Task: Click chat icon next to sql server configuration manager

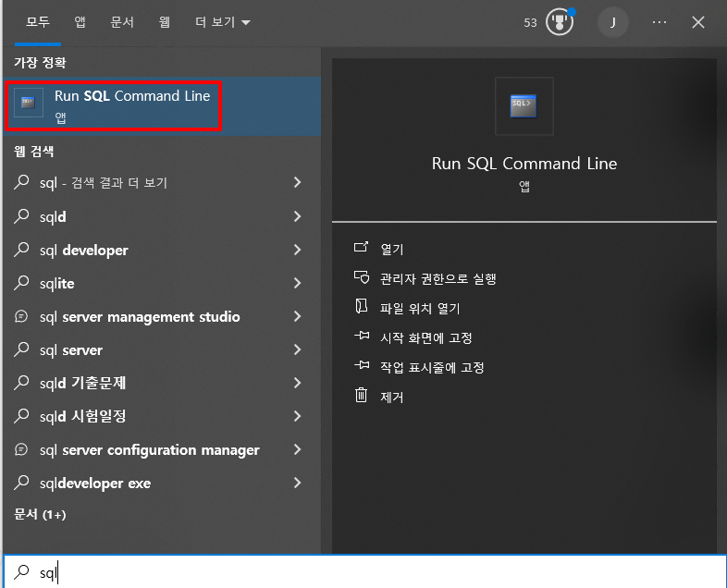Action: tap(21, 449)
